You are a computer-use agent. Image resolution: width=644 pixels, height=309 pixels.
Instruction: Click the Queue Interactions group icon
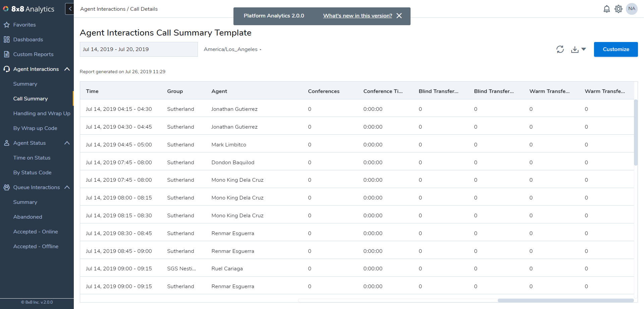(x=6, y=187)
